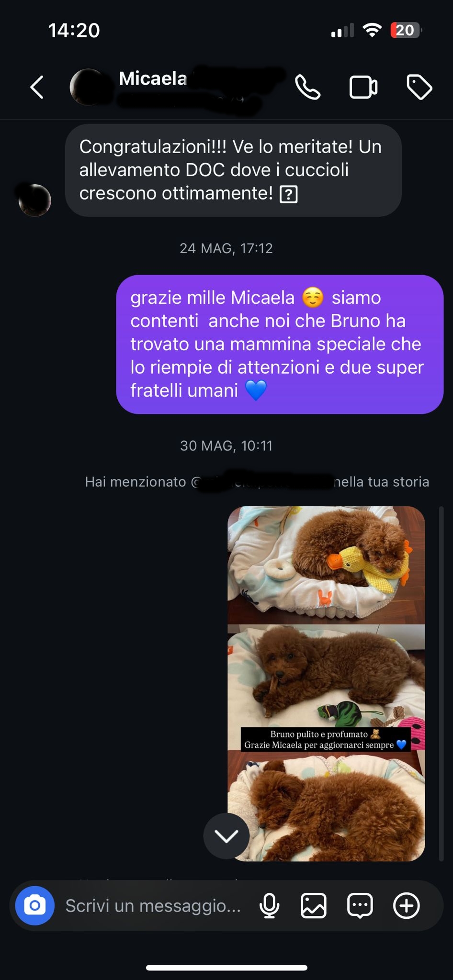Screen dimensions: 453x980
Task: Jump to latest messages with down chevron
Action: click(x=226, y=836)
